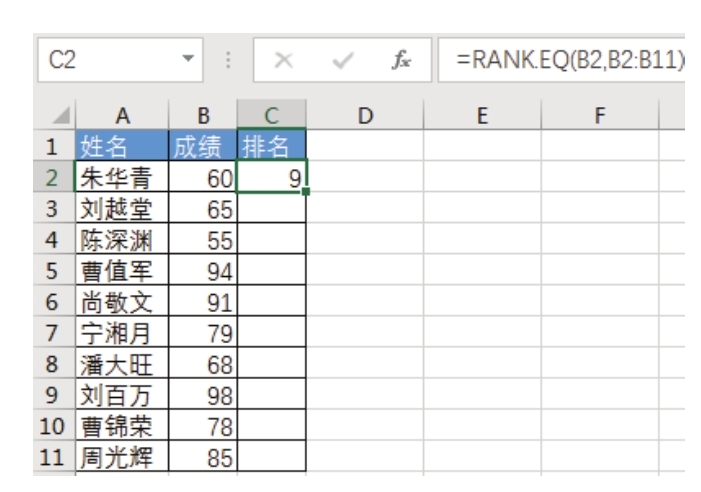Viewport: 701px width, 492px height.
Task: Select column D header
Action: (365, 118)
